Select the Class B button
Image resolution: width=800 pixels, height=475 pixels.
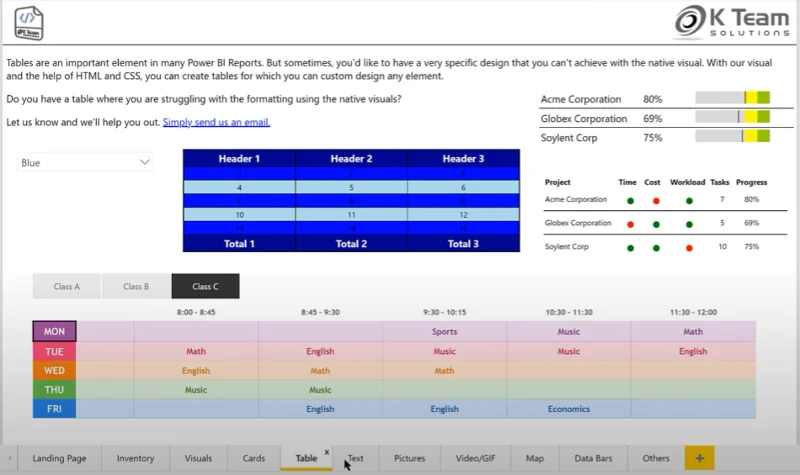(136, 286)
